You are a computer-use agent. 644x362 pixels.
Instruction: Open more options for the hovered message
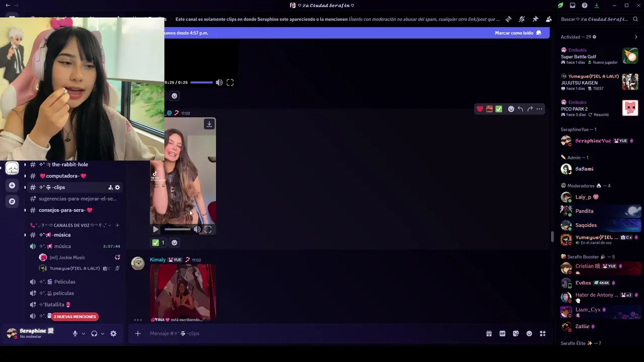tap(539, 109)
